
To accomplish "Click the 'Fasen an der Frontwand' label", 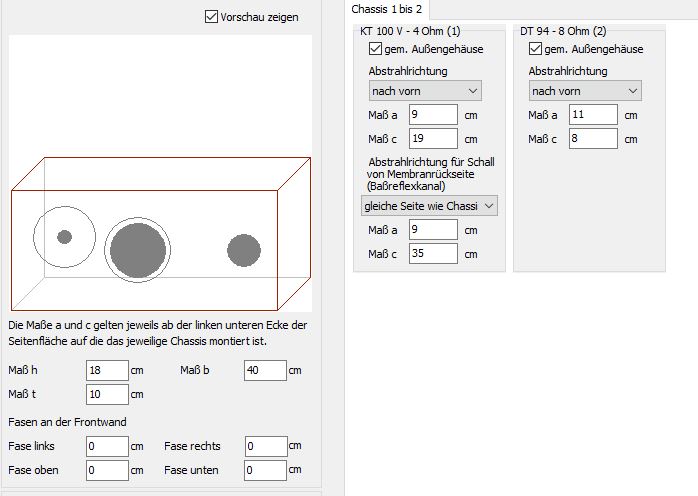I will (x=67, y=422).
